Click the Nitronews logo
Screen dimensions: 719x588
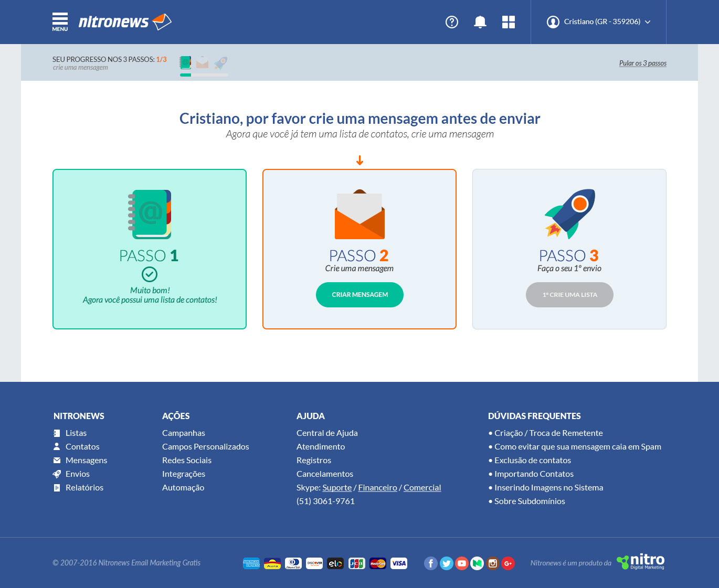coord(125,22)
